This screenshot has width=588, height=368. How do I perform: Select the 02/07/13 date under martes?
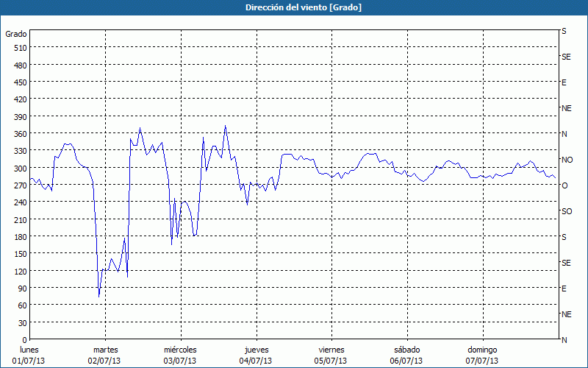[x=104, y=361]
